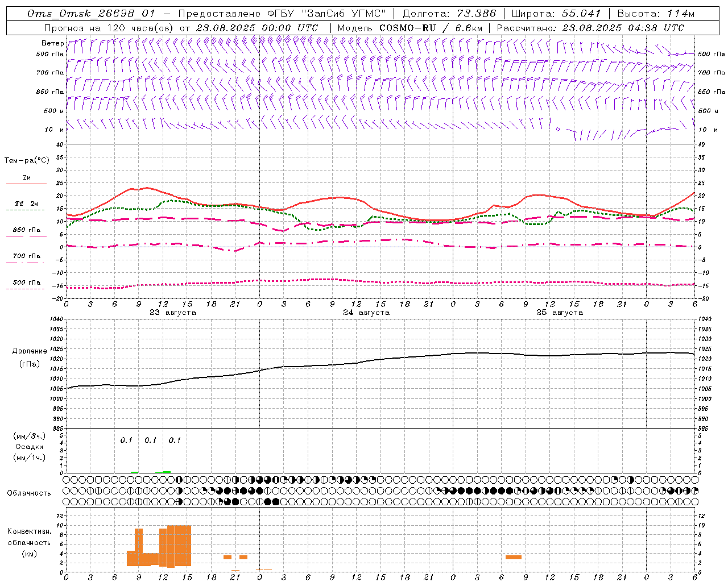Screen dimensions: 728x582
Task: Click the calm wind circle in 10 м row
Action: 558,130
